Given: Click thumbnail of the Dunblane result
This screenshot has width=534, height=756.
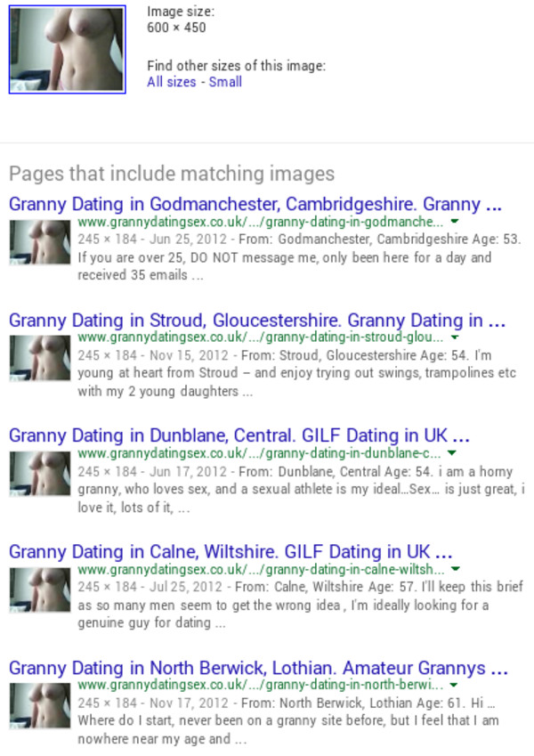Looking at the screenshot, I should point(40,474).
